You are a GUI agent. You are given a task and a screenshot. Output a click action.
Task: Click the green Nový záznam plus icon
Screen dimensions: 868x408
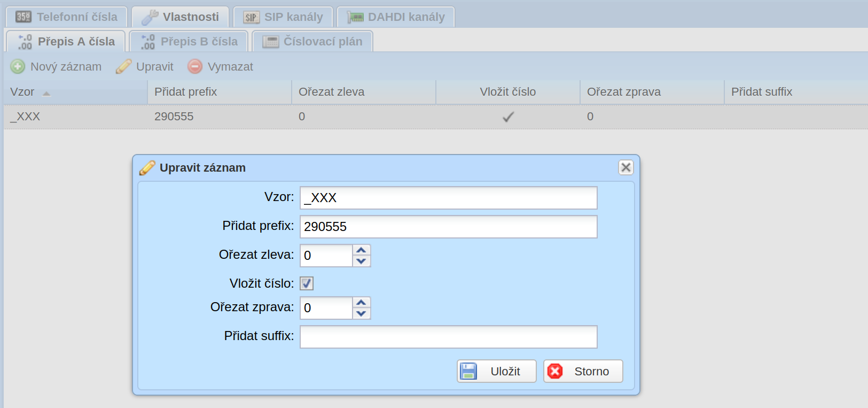[x=18, y=66]
